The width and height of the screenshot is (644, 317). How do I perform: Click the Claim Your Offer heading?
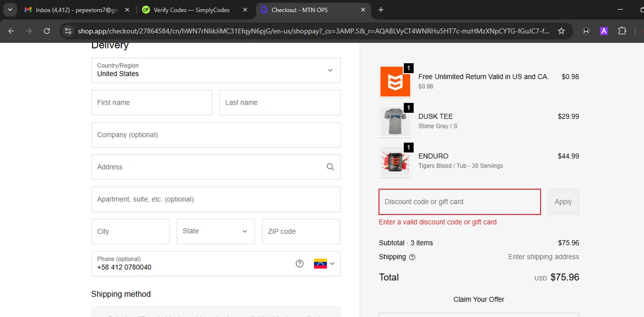click(479, 299)
